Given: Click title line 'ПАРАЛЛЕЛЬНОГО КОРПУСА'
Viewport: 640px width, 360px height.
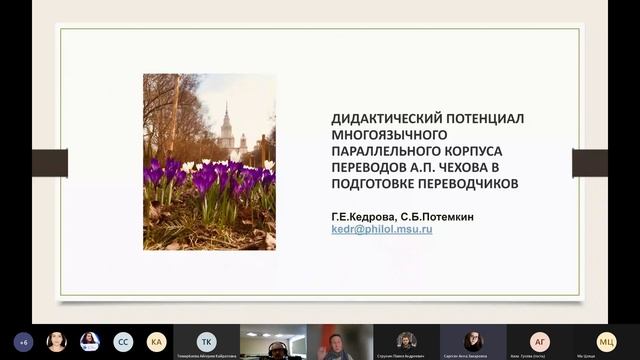Looking at the screenshot, I should click(x=417, y=151).
